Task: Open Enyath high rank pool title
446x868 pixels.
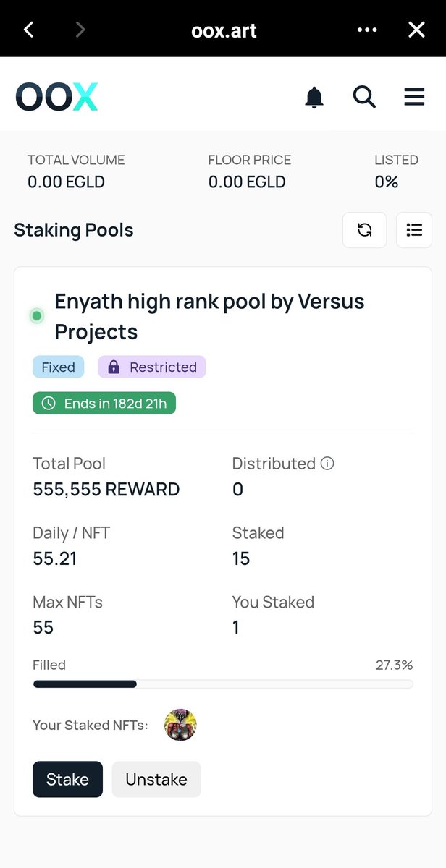Action: pos(209,316)
